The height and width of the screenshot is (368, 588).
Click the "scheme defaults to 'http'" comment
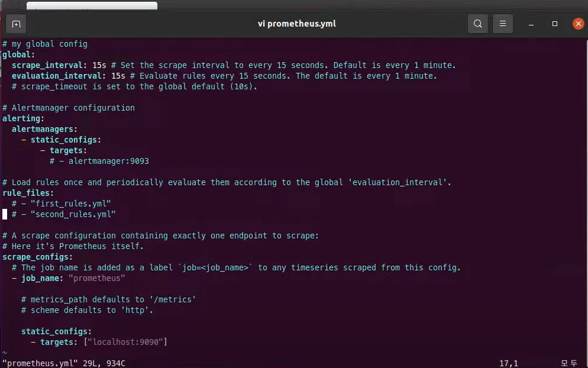pos(88,310)
